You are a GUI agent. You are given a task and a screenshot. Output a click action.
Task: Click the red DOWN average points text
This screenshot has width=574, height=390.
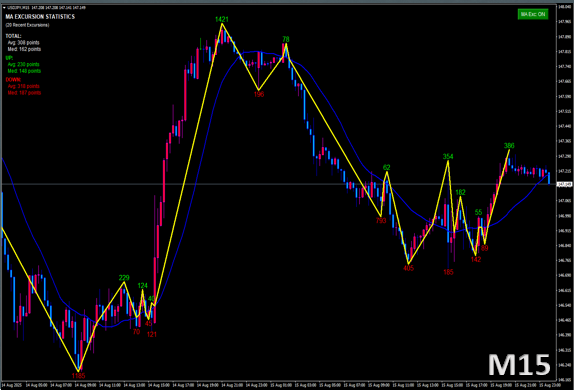(x=23, y=86)
